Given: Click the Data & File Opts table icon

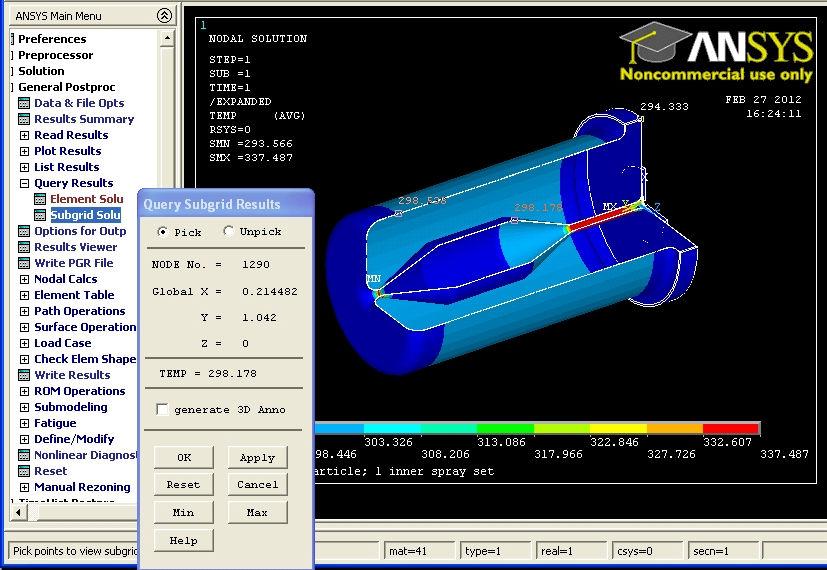Looking at the screenshot, I should coord(24,103).
